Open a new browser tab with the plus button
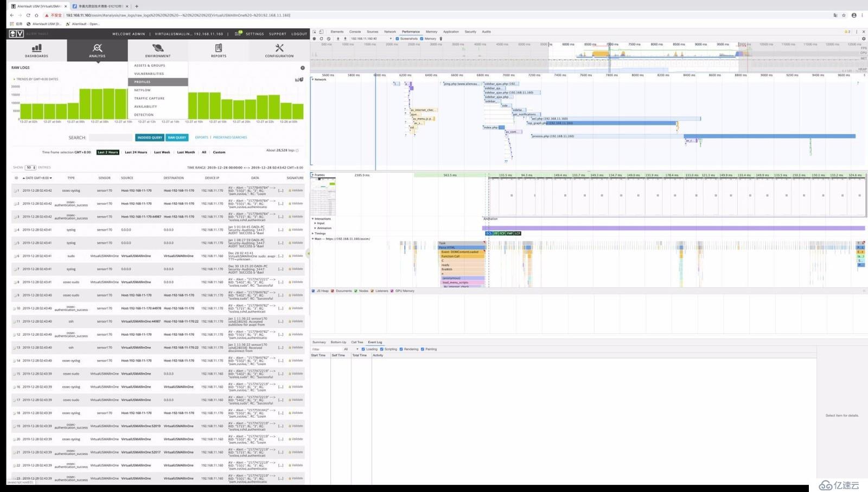 [x=136, y=6]
